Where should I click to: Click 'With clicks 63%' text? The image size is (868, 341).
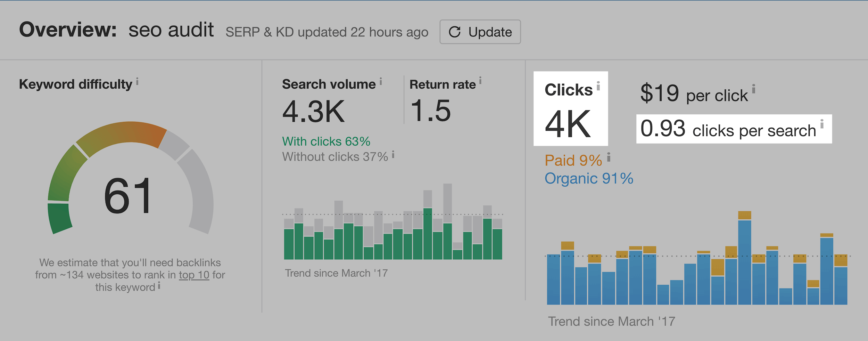click(326, 141)
